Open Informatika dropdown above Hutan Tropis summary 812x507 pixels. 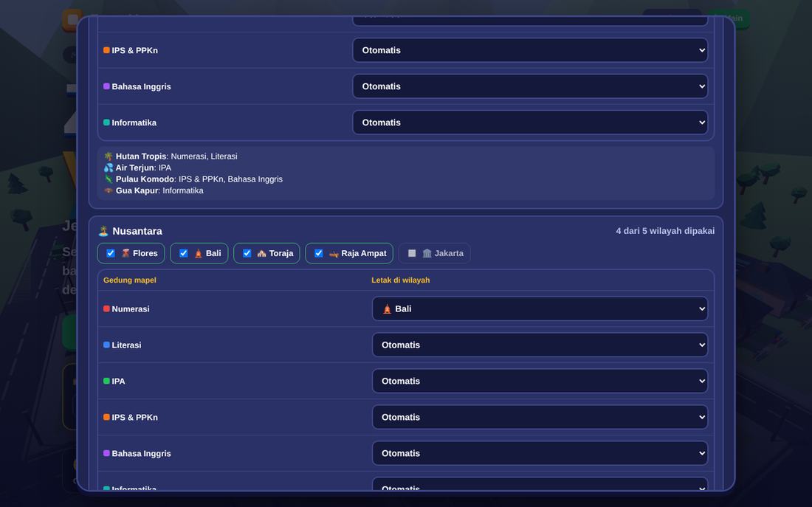[x=530, y=123]
